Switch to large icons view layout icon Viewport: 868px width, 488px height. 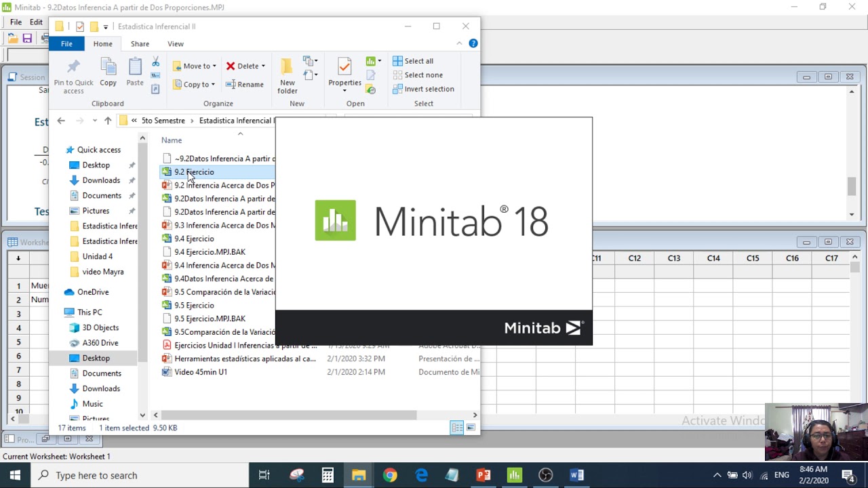(471, 428)
